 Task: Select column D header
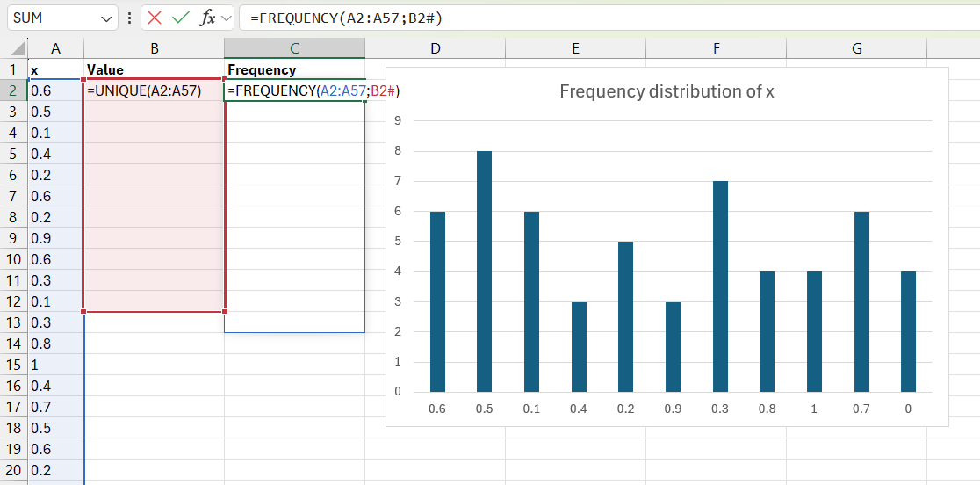coord(436,48)
